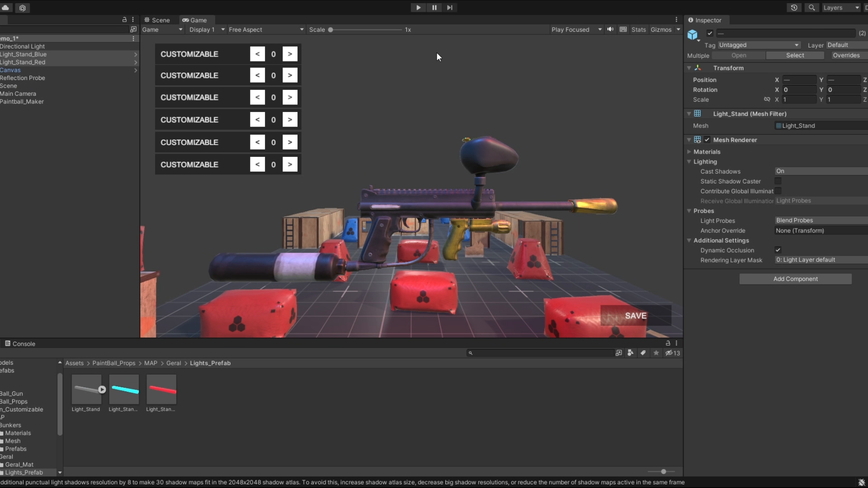Click the Hierarchy search in window icon
868x488 pixels.
[x=133, y=29]
